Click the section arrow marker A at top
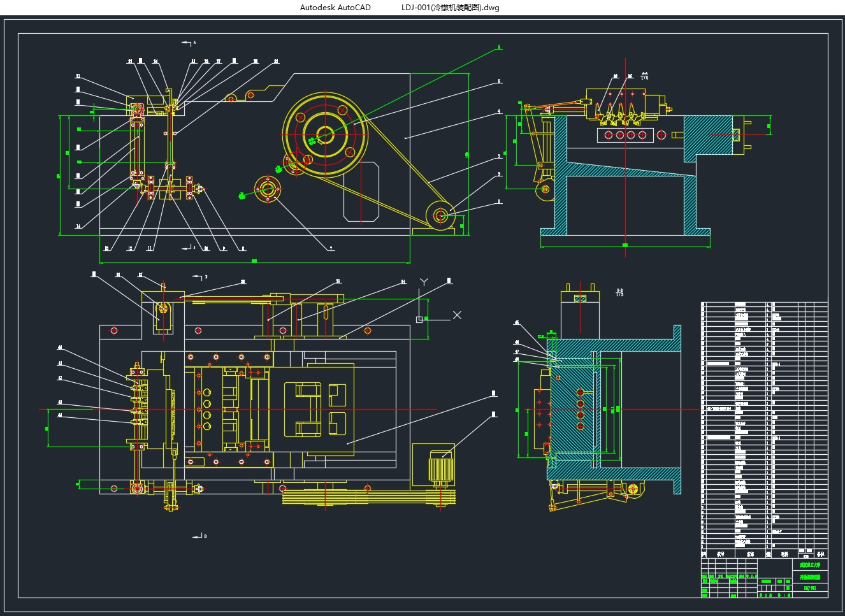 189,43
